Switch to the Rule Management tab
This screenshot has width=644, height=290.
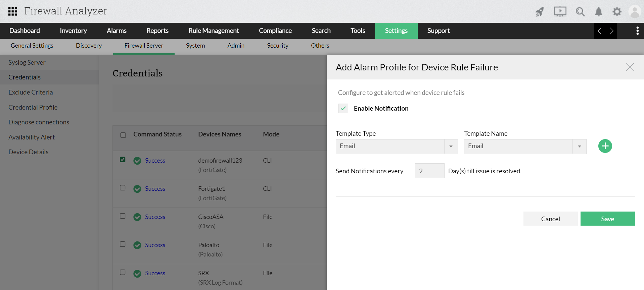(x=214, y=31)
